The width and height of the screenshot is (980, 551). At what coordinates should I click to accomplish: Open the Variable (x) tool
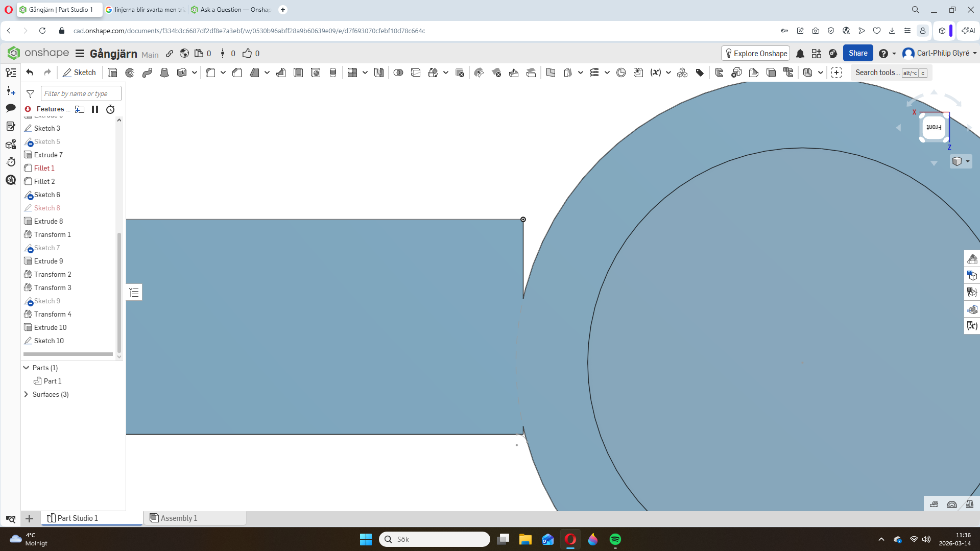coord(656,73)
